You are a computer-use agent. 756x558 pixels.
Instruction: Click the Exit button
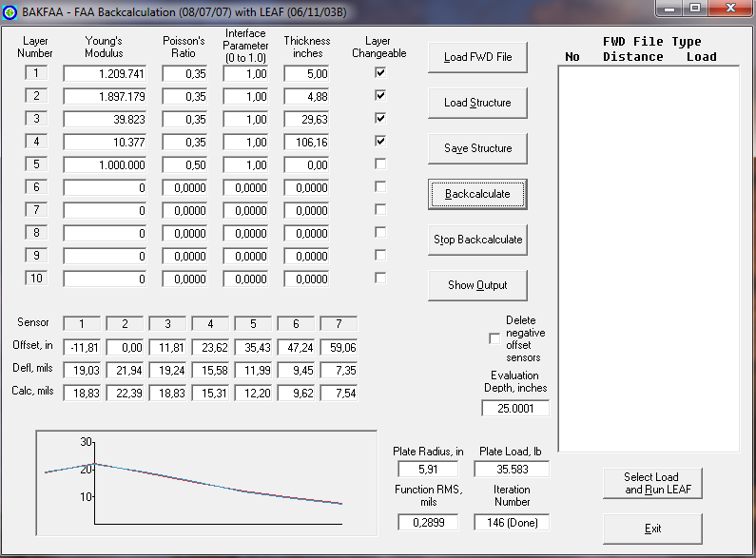(652, 529)
